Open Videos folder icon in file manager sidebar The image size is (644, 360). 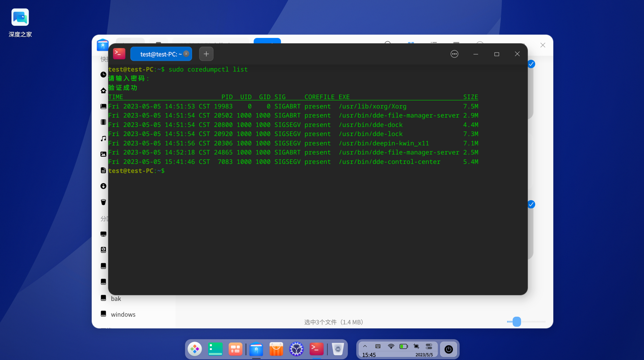[103, 122]
